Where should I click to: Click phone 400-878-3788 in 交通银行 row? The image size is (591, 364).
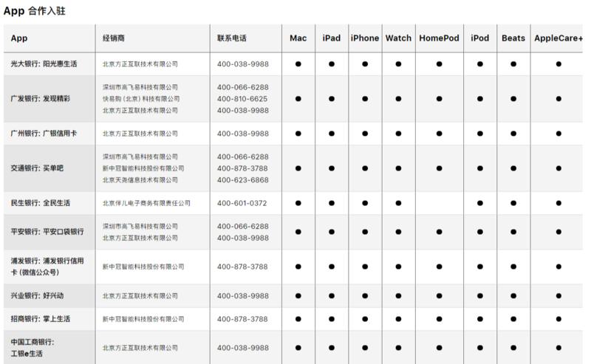242,168
